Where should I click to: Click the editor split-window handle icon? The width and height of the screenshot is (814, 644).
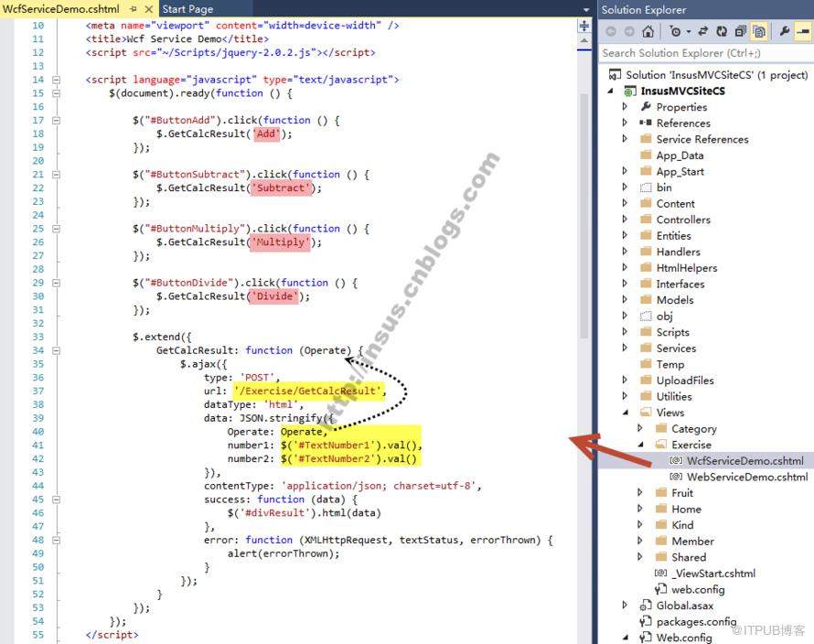[x=584, y=26]
